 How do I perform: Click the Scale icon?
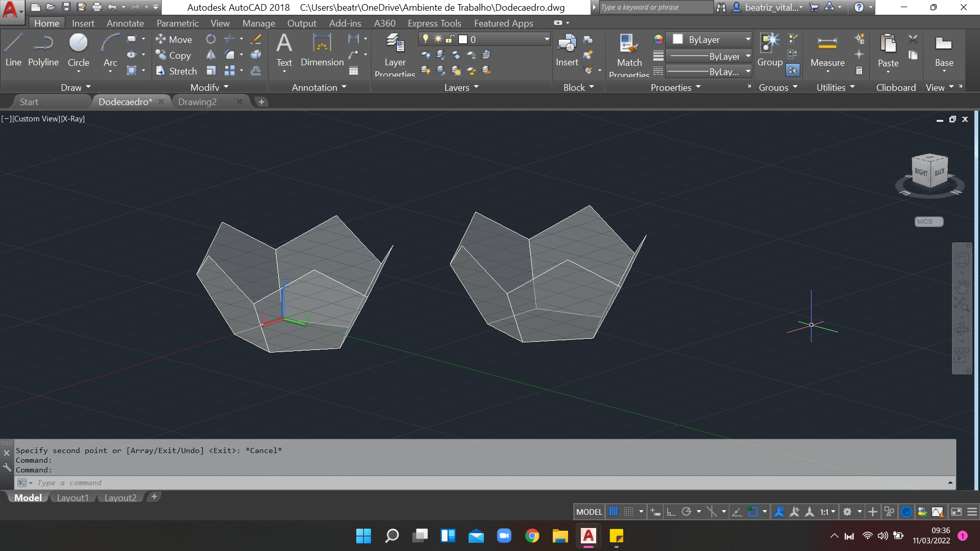211,71
